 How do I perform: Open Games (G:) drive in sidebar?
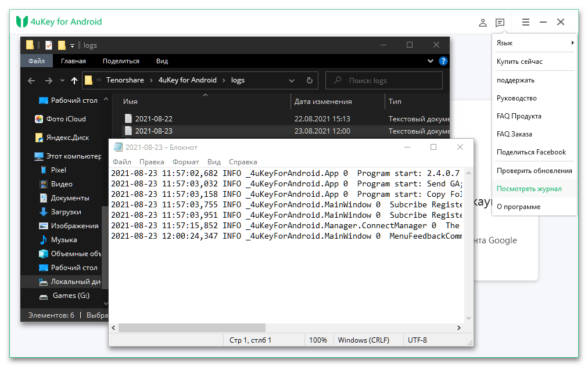(x=64, y=296)
